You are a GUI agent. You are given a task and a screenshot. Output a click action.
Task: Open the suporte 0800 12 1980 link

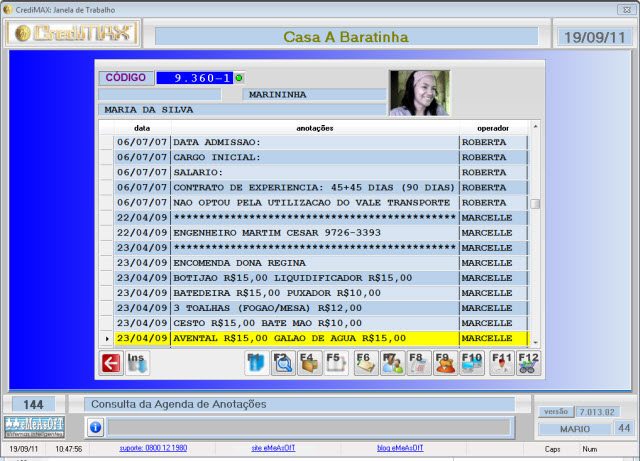click(x=152, y=450)
